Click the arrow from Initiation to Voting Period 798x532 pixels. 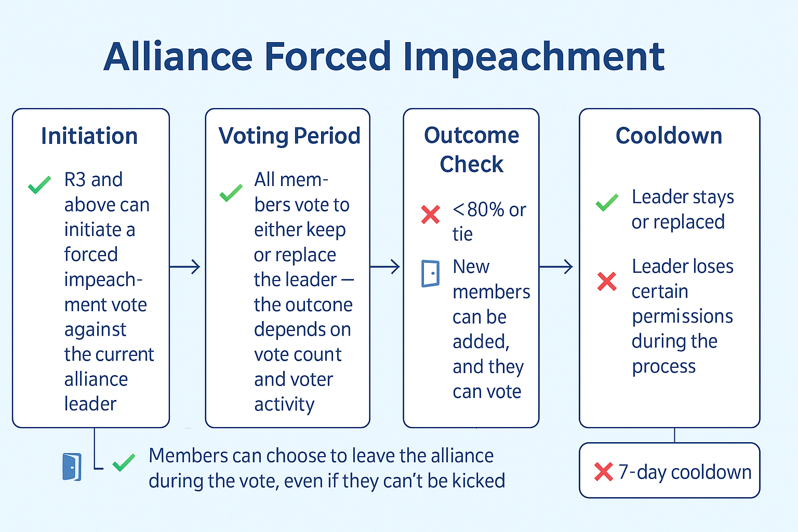tap(185, 267)
